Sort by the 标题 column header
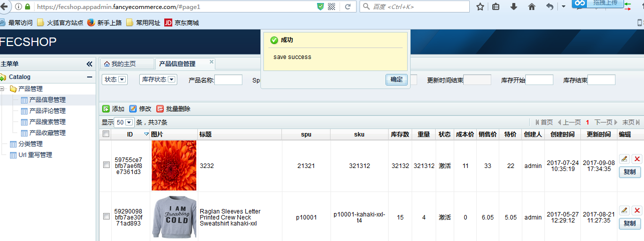Screen dimensions: 644x241 (x=239, y=134)
